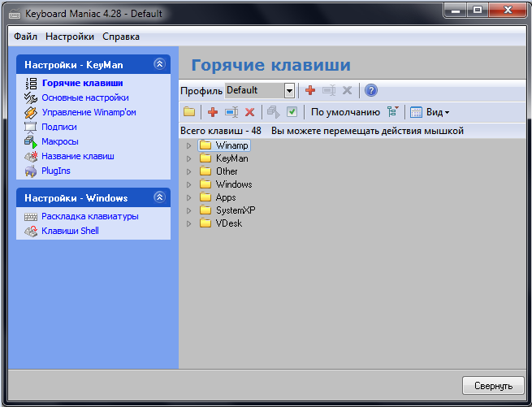Click the Макросы play icon
The image size is (532, 407).
(31, 141)
